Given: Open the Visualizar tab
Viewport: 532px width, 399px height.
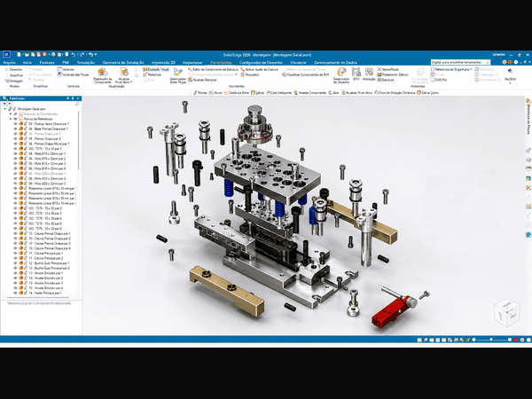Looking at the screenshot, I should coord(298,62).
